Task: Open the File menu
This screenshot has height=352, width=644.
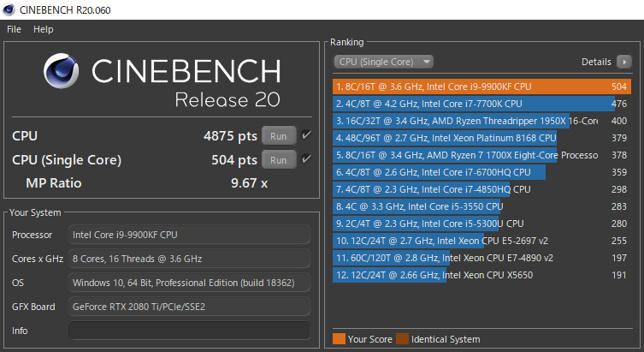Action: 14,29
